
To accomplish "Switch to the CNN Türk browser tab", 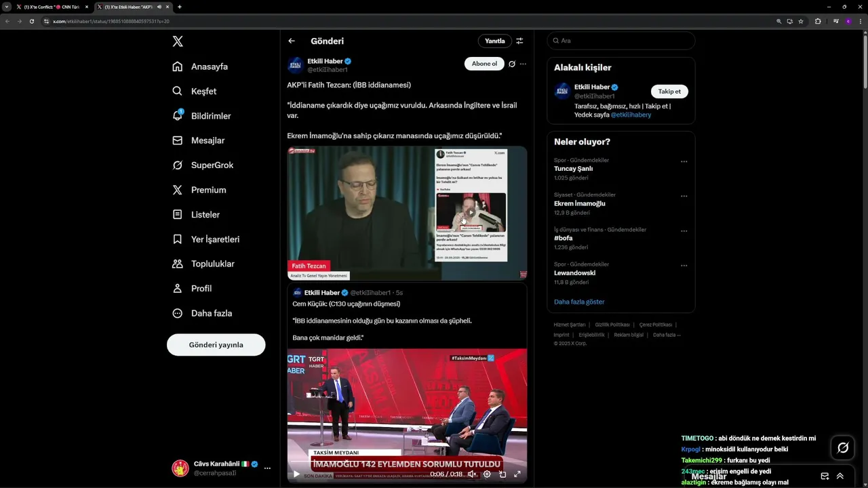I will (x=52, y=7).
